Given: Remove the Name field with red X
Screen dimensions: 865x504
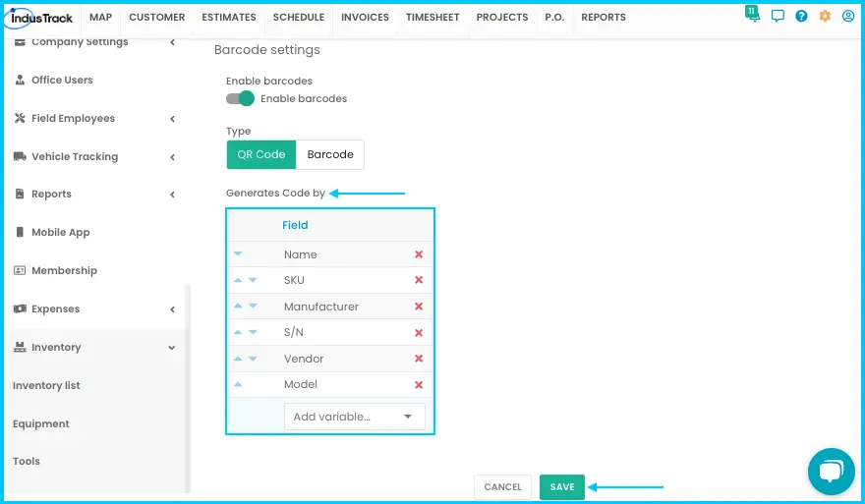Looking at the screenshot, I should [x=419, y=254].
